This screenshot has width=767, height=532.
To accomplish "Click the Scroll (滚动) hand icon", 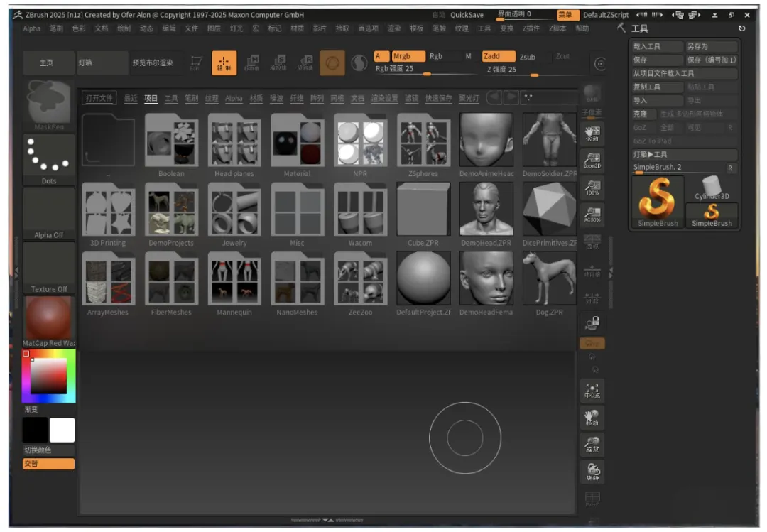I will tap(592, 133).
